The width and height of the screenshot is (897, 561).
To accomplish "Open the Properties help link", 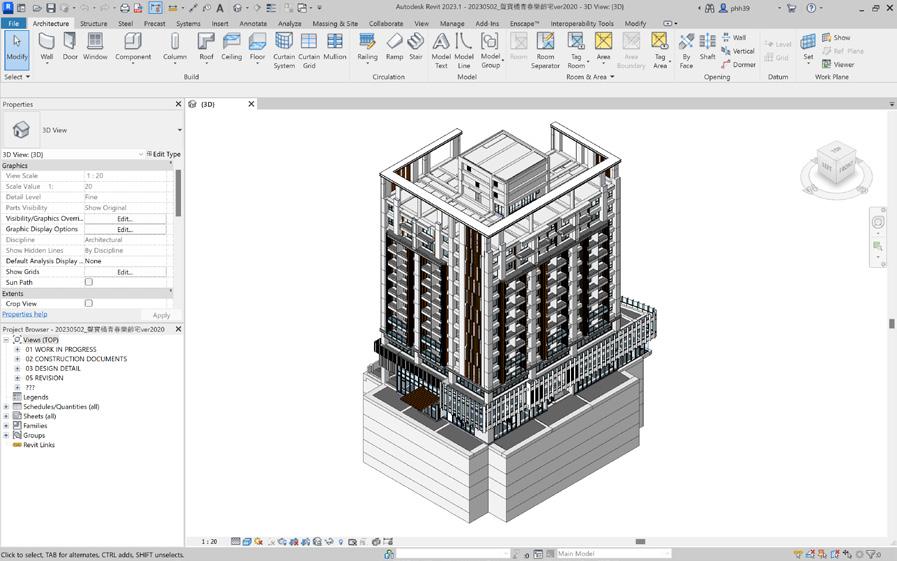I will 24,314.
